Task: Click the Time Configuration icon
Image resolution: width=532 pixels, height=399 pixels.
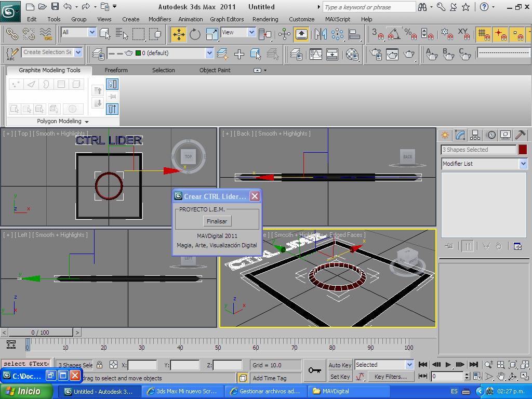Action: pos(477,376)
